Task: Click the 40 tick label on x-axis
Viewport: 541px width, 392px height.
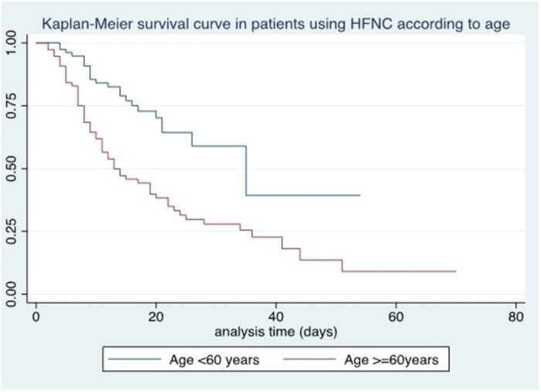Action: 276,316
